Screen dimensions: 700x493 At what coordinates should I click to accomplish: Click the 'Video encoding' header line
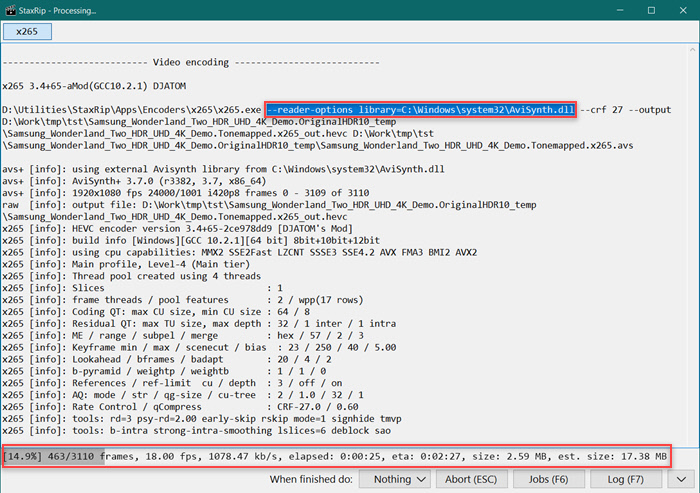(191, 62)
